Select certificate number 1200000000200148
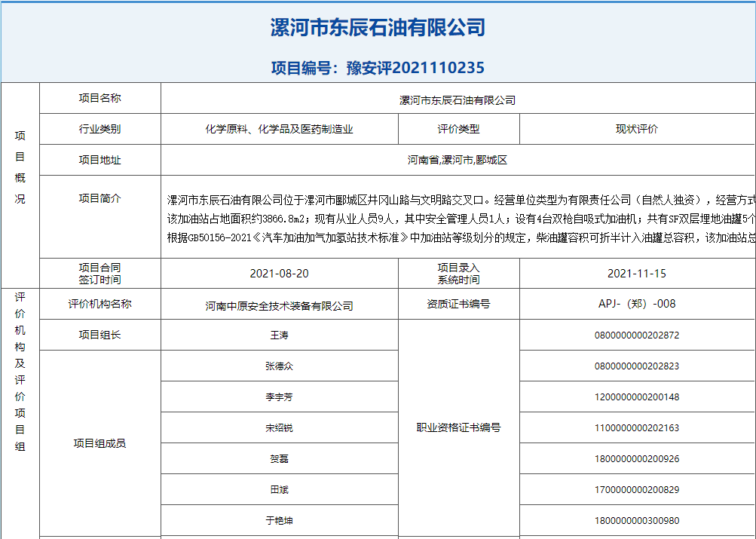Image resolution: width=756 pixels, height=539 pixels. click(x=637, y=397)
